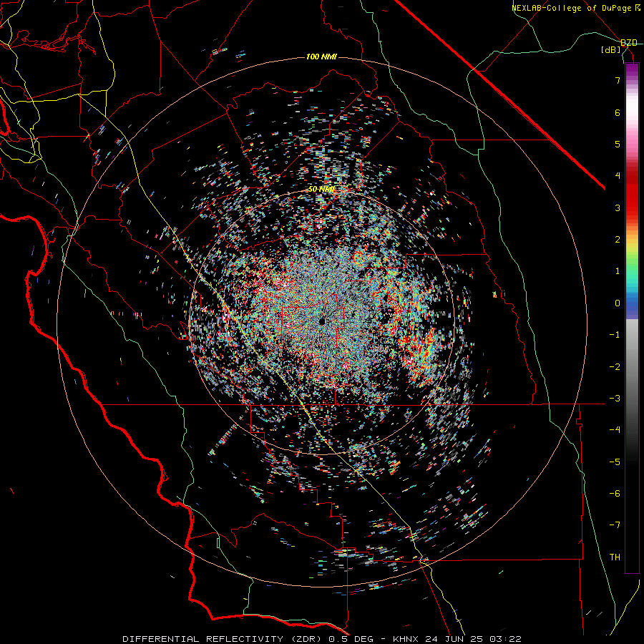Click the black radar site dot at center
The image size is (644, 644).
(x=321, y=321)
